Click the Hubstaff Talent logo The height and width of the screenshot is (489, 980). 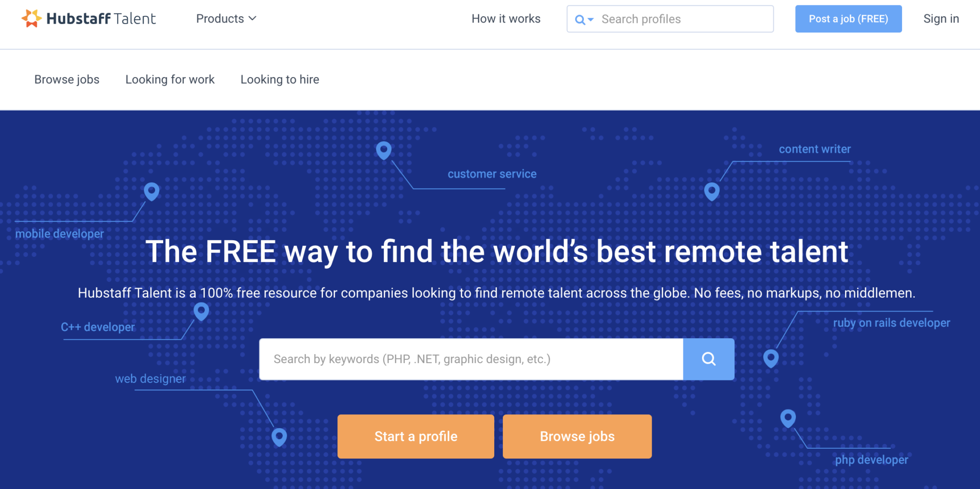click(89, 19)
